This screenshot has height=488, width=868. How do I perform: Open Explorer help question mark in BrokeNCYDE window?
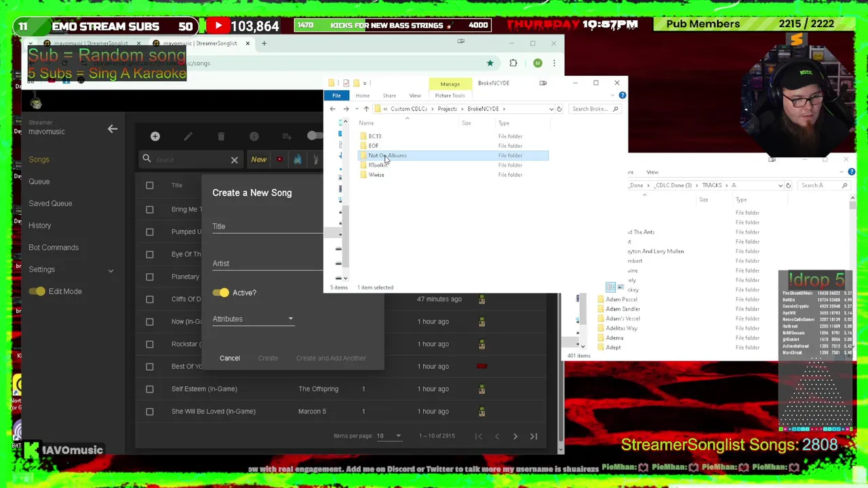pyautogui.click(x=623, y=95)
